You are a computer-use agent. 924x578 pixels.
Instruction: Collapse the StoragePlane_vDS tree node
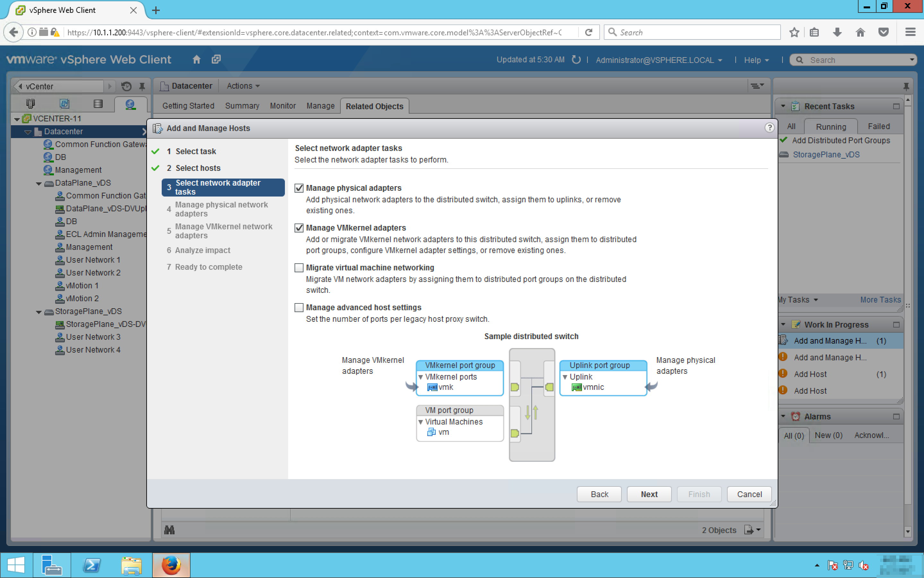pyautogui.click(x=38, y=312)
